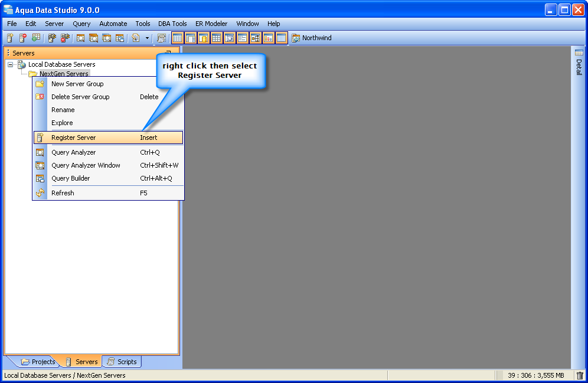This screenshot has width=588, height=383.
Task: Open the dropdown arrow beside the script icon
Action: coord(147,38)
